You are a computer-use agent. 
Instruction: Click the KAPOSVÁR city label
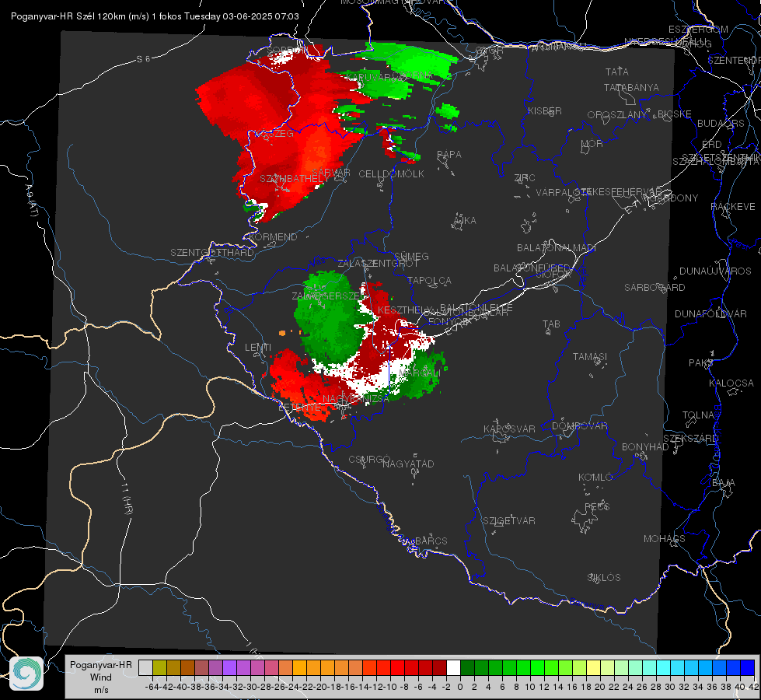click(509, 429)
